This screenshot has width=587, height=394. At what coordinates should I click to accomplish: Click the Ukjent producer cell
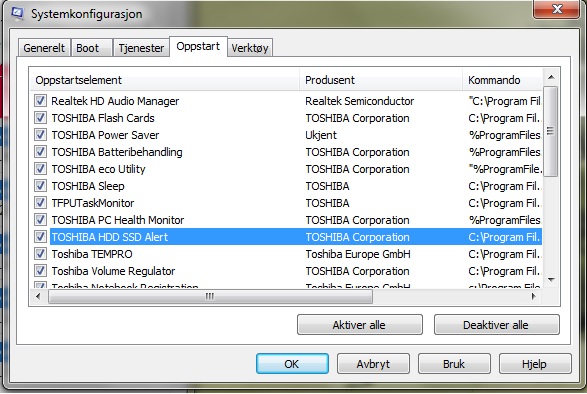[321, 135]
